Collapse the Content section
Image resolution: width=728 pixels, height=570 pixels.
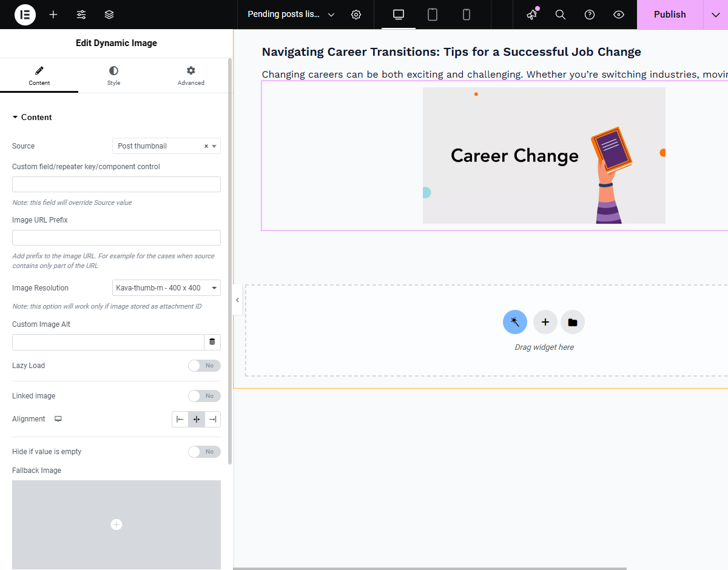(x=32, y=117)
